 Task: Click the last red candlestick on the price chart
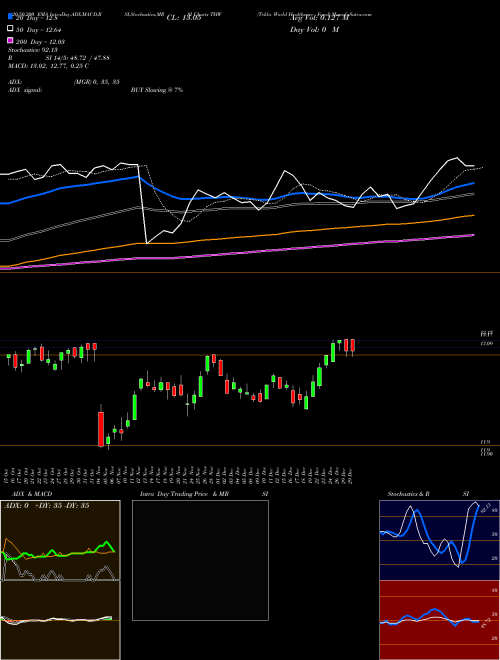click(x=353, y=345)
